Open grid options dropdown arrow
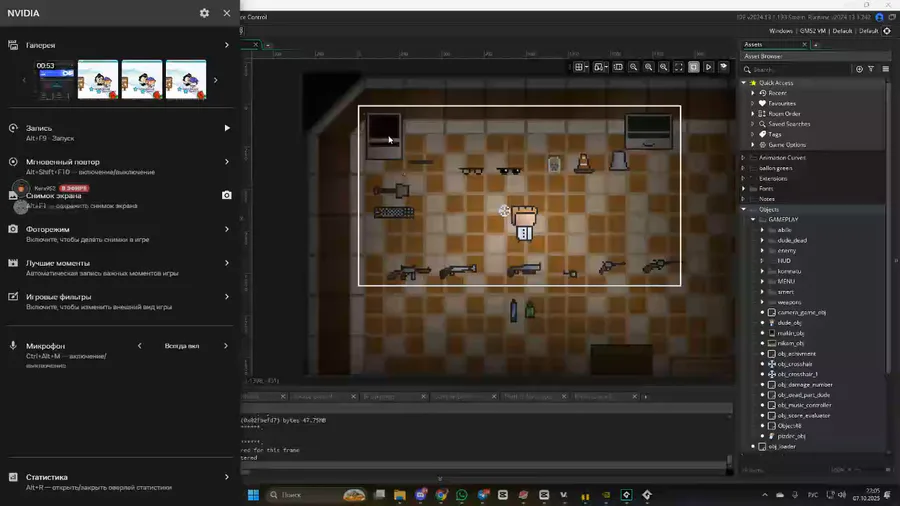This screenshot has height=506, width=900. [586, 67]
